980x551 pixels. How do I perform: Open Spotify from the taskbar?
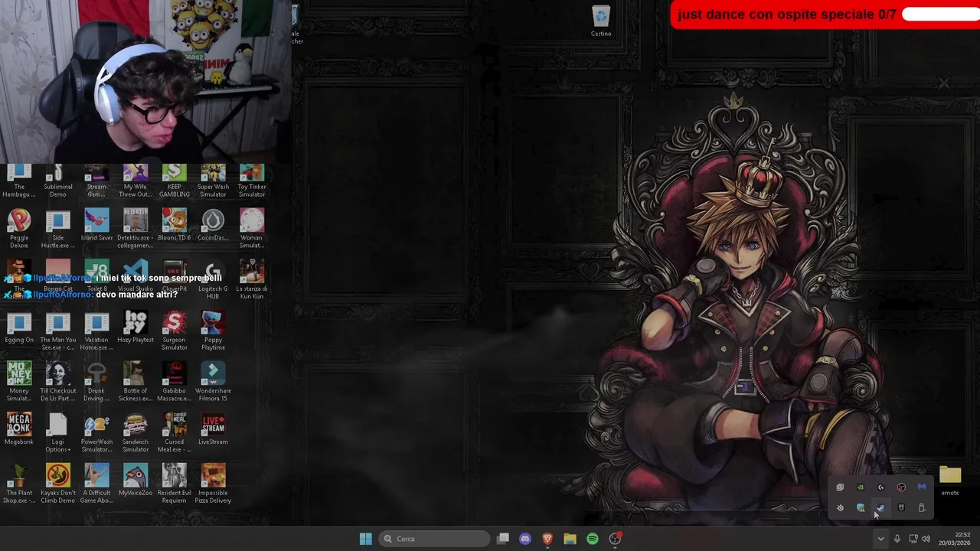point(593,539)
